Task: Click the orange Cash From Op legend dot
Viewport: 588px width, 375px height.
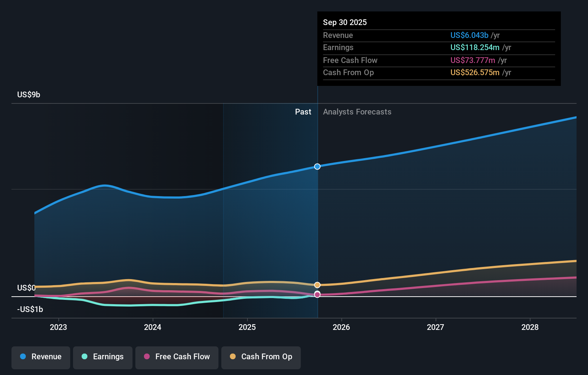Action: click(x=233, y=357)
